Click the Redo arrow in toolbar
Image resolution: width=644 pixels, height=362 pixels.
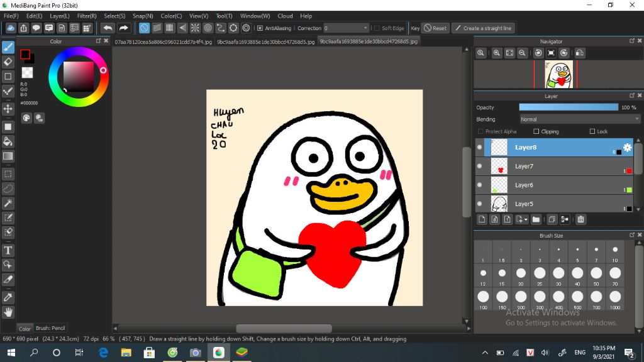coord(123,28)
